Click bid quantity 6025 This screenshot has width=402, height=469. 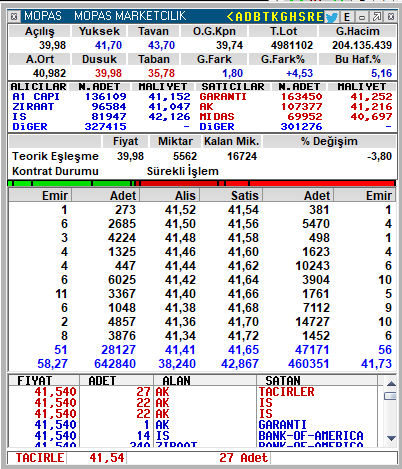(122, 280)
